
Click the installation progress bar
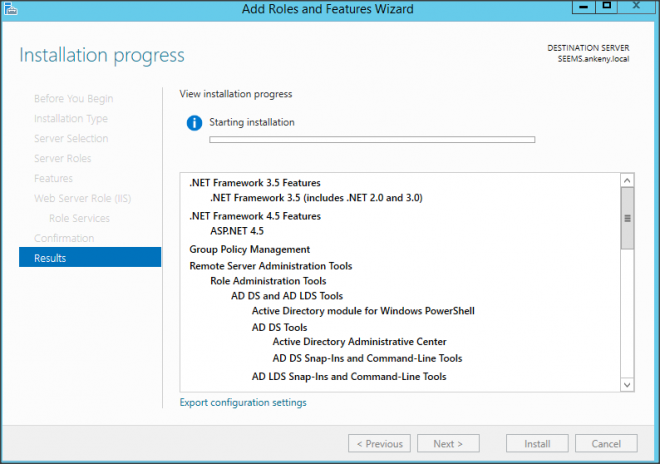click(x=371, y=140)
